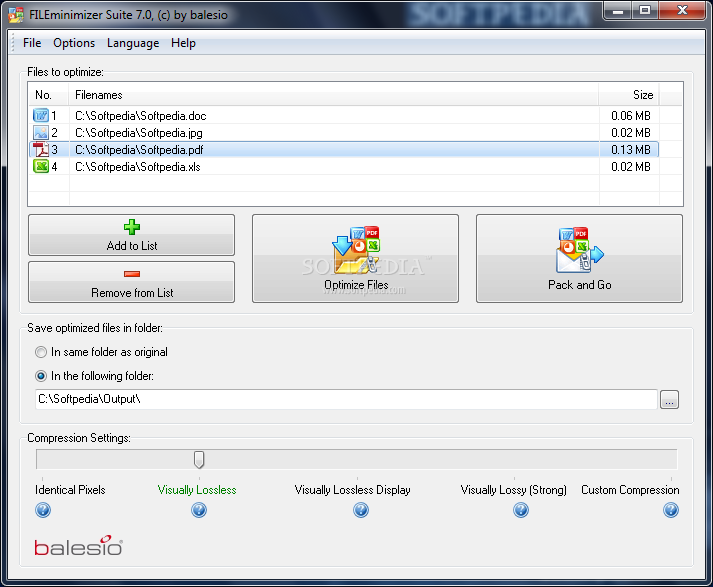Screen dimensions: 713x587
Task: Open help for Custom Compression setting
Action: click(671, 510)
